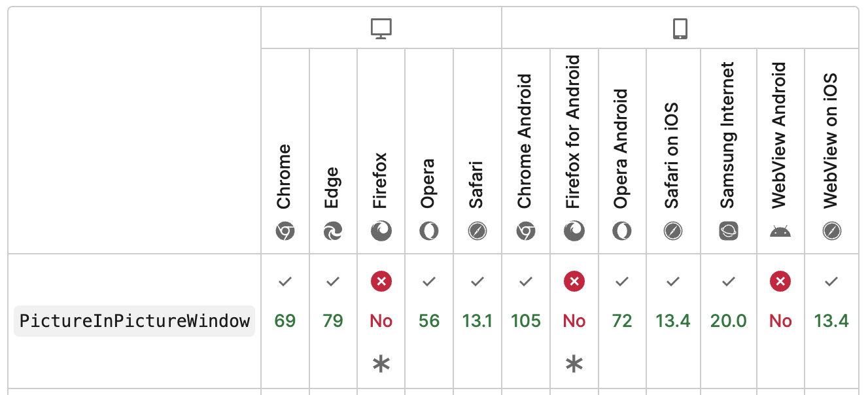The width and height of the screenshot is (868, 395).
Task: Click the Firefox desktop browser logo
Action: coord(381,231)
